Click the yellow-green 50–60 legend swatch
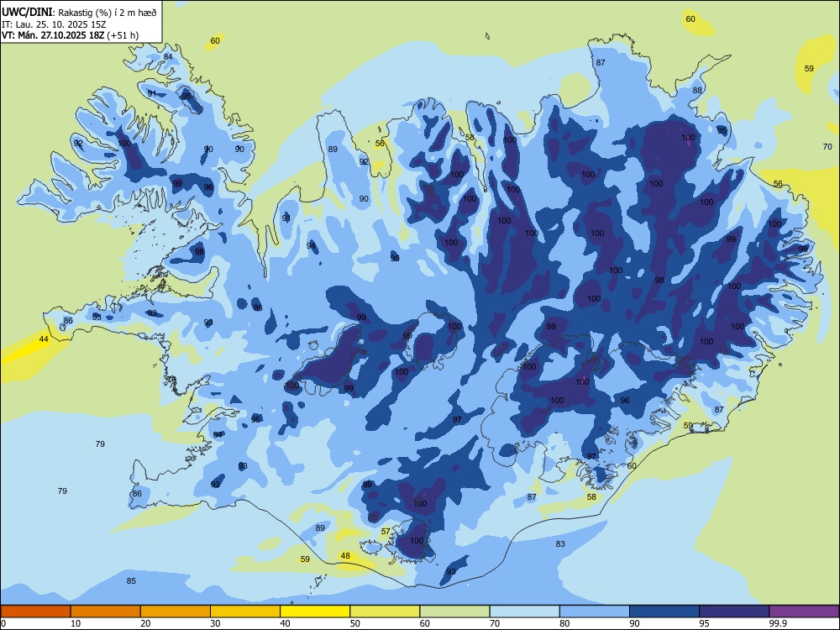This screenshot has width=840, height=630. pyautogui.click(x=385, y=612)
